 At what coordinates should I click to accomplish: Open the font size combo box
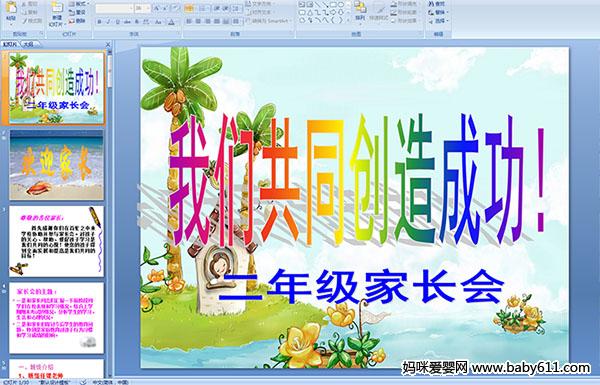click(142, 8)
